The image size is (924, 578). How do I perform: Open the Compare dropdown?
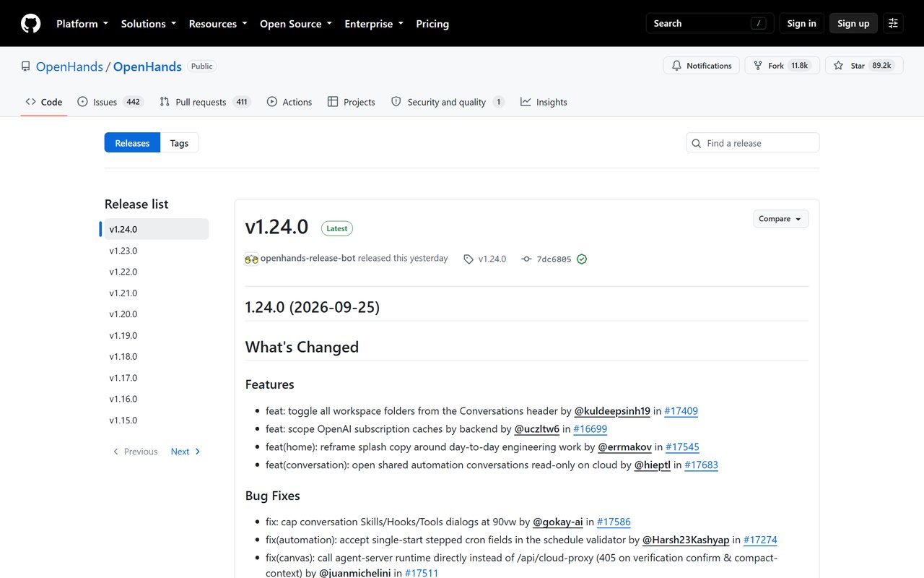tap(780, 219)
